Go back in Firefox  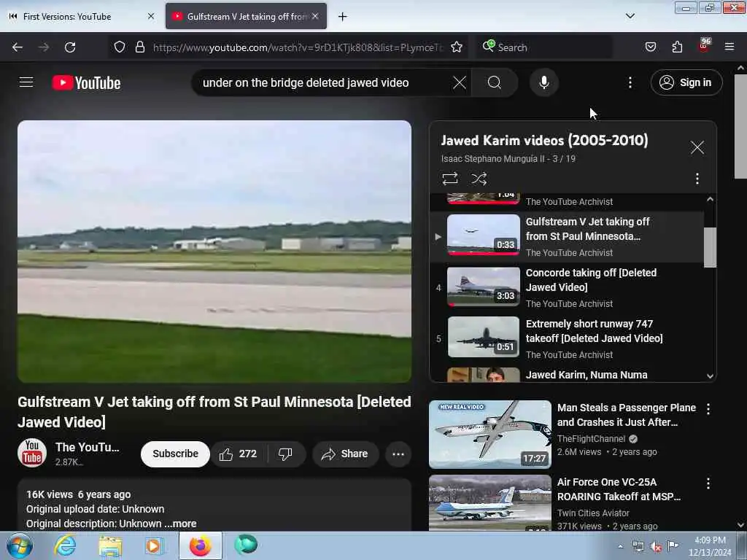[x=18, y=47]
